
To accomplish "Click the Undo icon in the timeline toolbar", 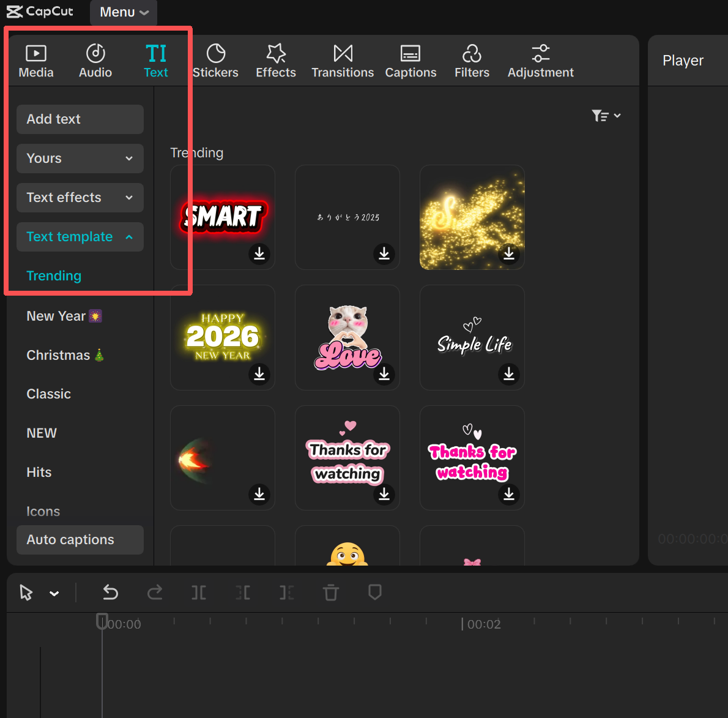I will pos(111,593).
